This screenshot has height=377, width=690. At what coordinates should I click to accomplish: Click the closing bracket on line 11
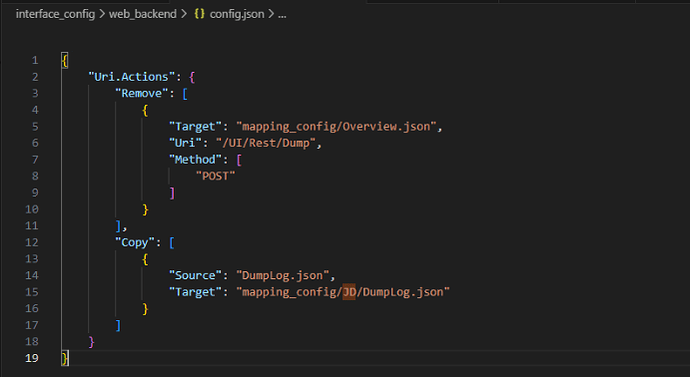(118, 226)
